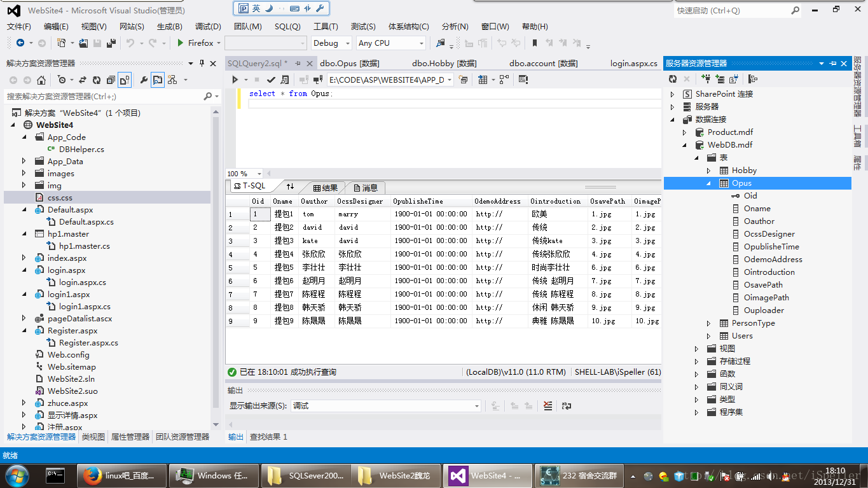Toggle the Preview Selected Items button in Solution Explorer
868x488 pixels.
157,80
